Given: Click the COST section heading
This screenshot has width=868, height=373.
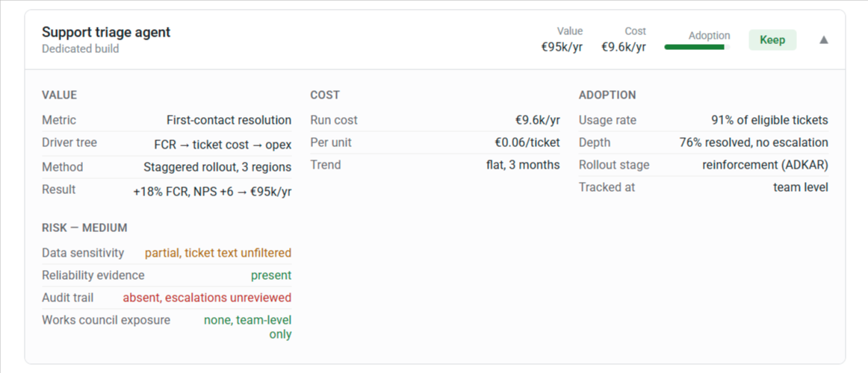Looking at the screenshot, I should (325, 95).
